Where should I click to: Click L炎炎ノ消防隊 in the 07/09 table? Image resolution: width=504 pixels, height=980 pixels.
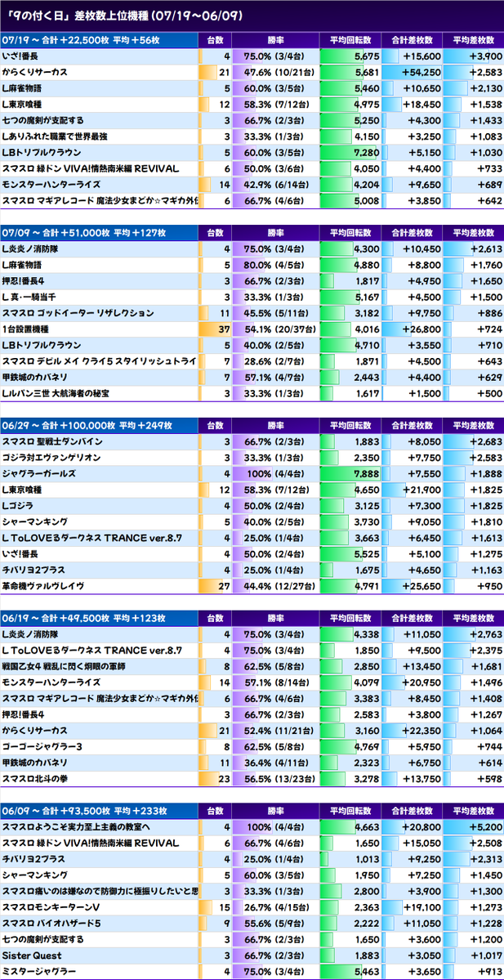pyautogui.click(x=30, y=248)
